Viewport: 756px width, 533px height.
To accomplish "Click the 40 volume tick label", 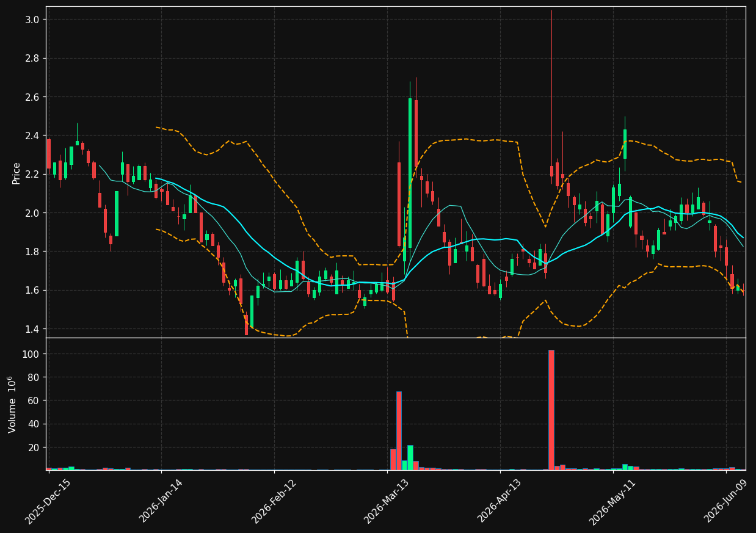I will (33, 424).
